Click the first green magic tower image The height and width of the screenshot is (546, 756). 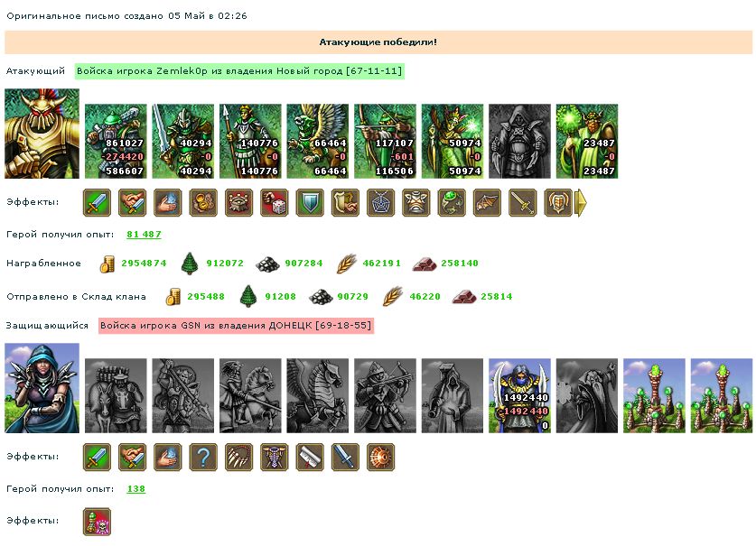point(654,395)
